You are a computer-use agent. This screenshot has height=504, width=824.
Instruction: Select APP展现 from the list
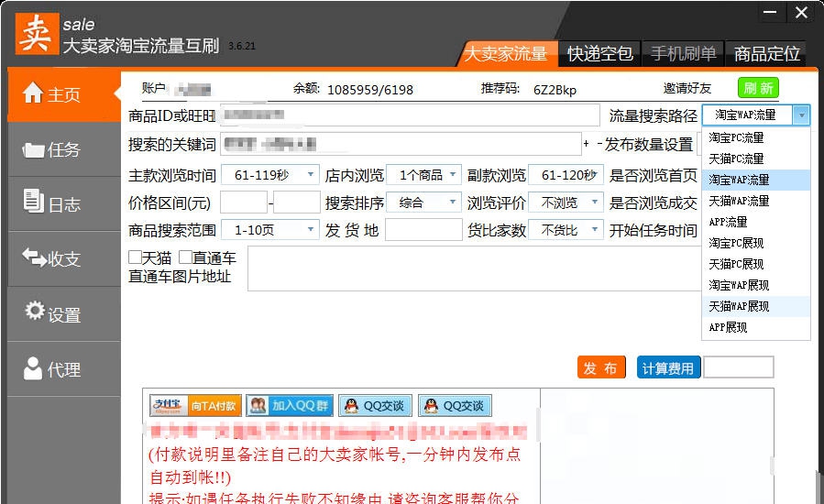pos(755,327)
